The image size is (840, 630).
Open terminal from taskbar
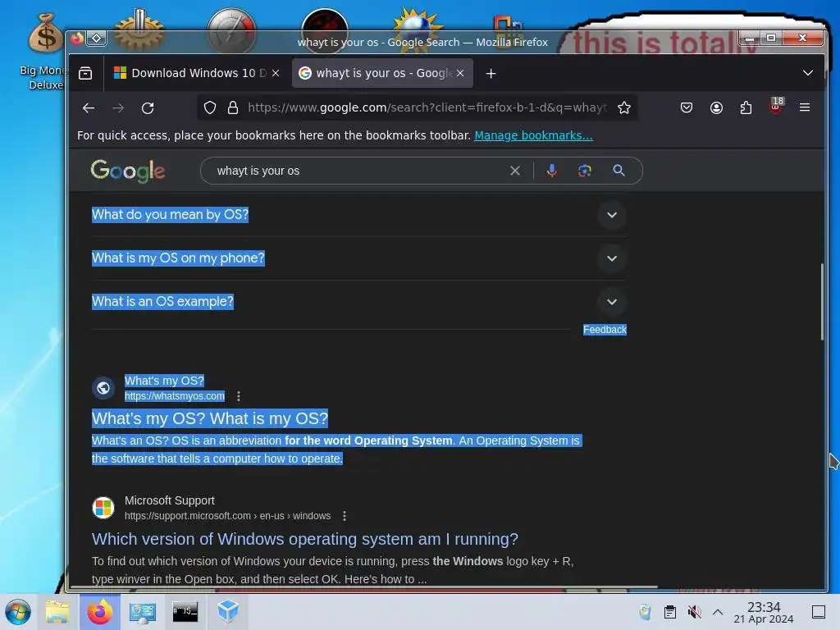(x=185, y=612)
